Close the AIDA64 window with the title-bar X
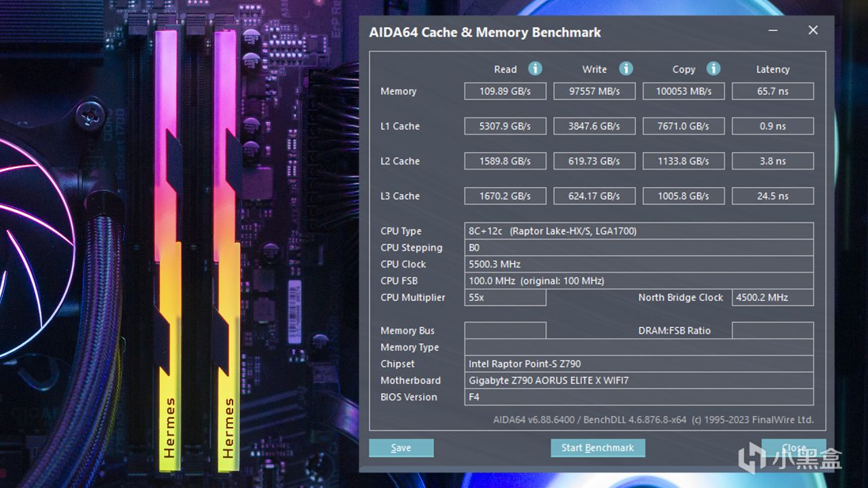 point(813,30)
